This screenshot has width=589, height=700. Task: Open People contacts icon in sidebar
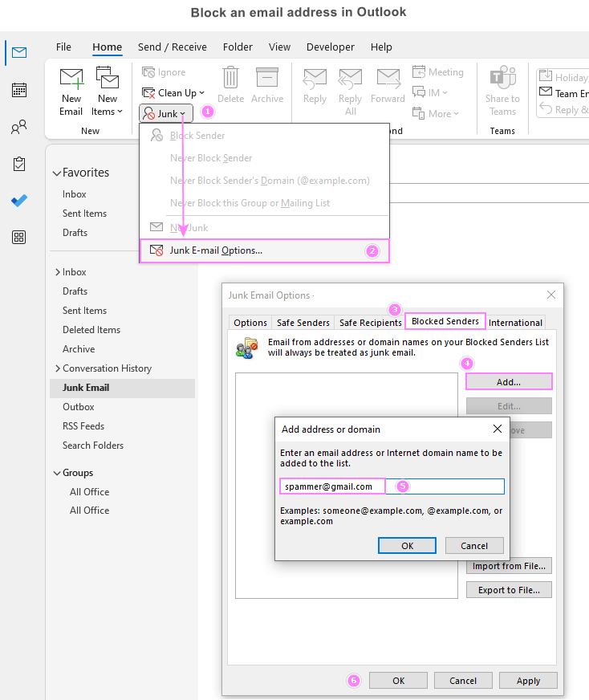coord(19,127)
